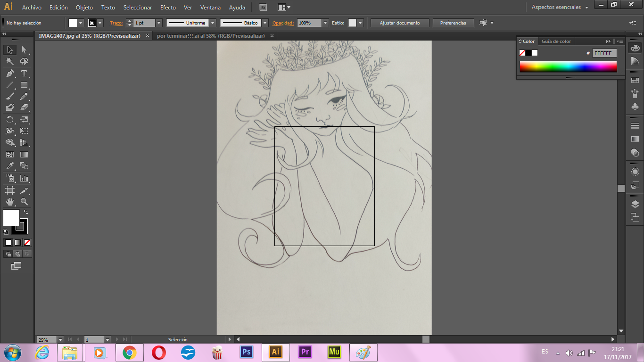Enable Draw Behind mode
The image size is (644, 362).
[17, 254]
